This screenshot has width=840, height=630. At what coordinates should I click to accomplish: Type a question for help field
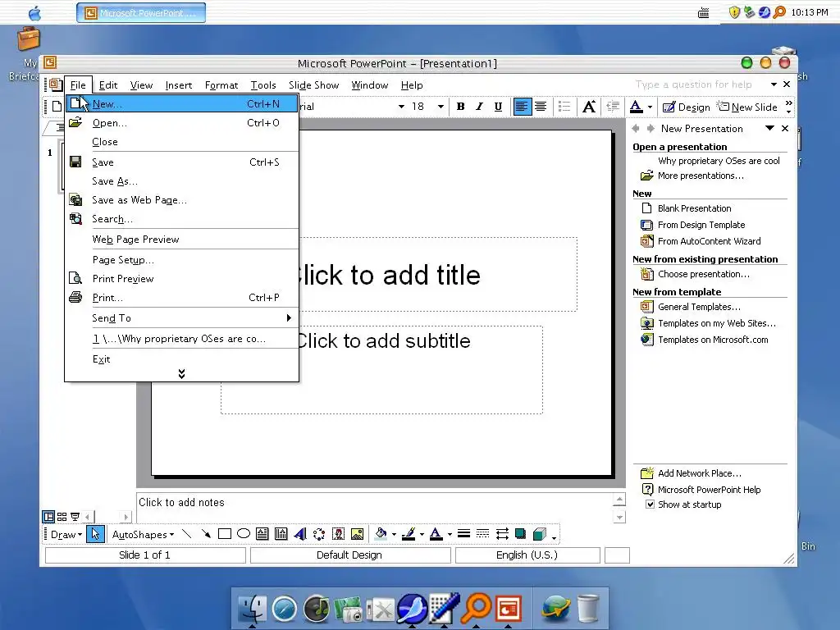point(694,84)
